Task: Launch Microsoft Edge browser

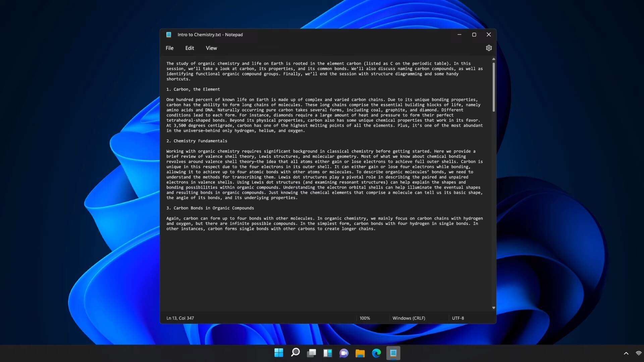Action: [x=376, y=353]
